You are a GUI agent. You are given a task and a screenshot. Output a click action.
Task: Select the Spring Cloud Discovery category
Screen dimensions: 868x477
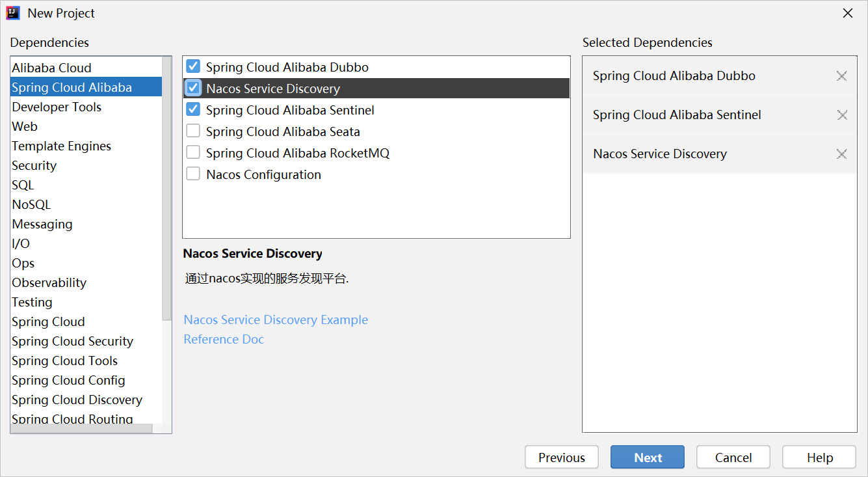click(77, 400)
